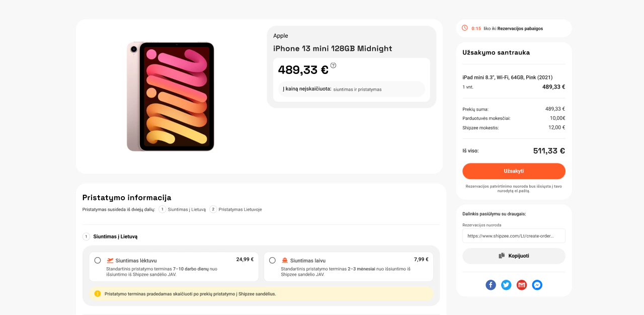This screenshot has height=315, width=644.
Task: Share offer via Gmail icon
Action: tap(522, 285)
